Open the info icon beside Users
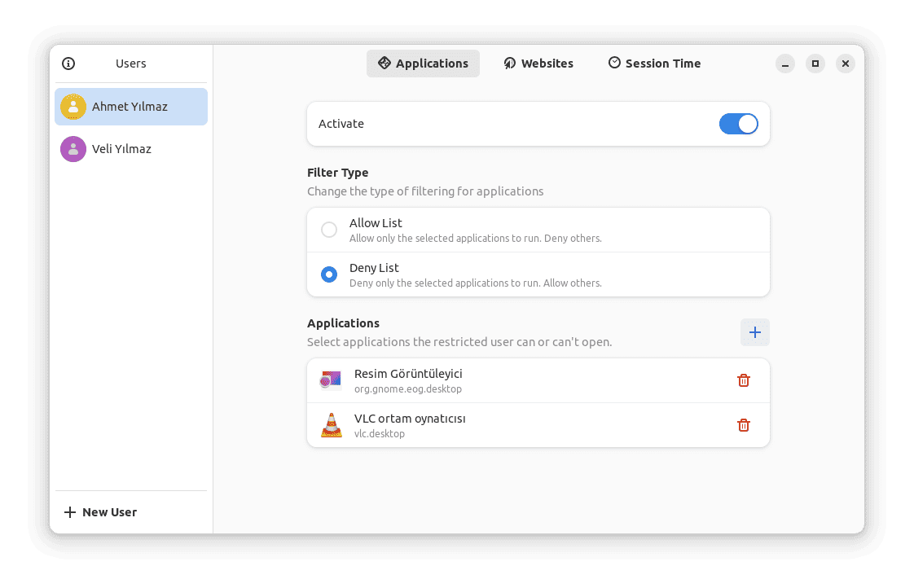Image resolution: width=914 pixels, height=588 pixels. pos(68,64)
